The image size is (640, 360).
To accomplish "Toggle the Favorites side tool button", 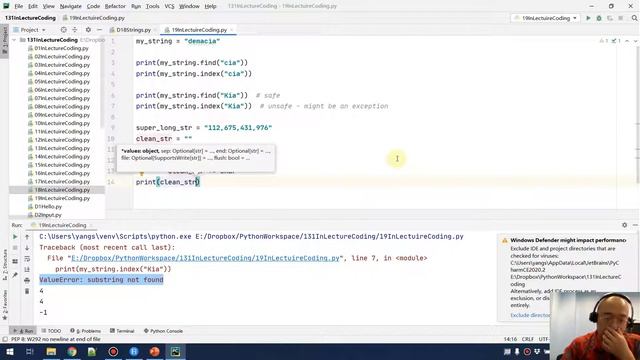I will pyautogui.click(x=4, y=305).
